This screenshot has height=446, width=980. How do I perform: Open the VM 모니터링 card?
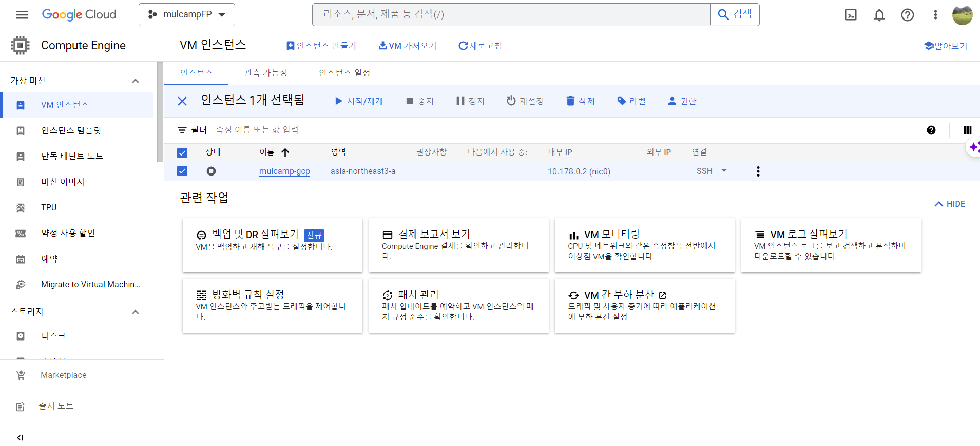(x=645, y=245)
